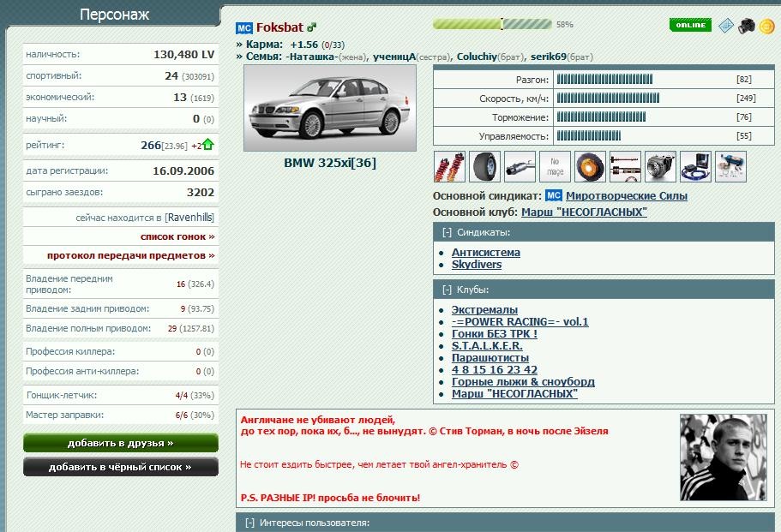Click the 'Мастер заправки' value 6/6

coord(181,415)
